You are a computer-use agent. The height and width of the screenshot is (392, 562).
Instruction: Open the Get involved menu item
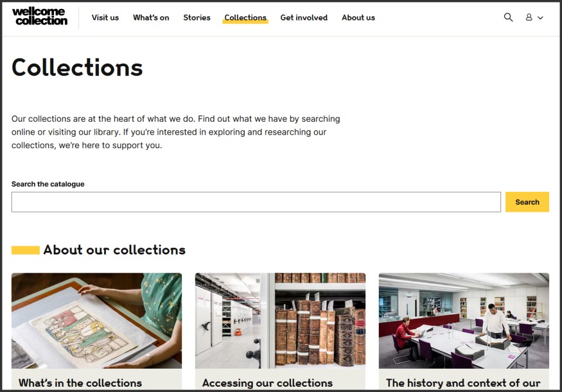coord(304,18)
